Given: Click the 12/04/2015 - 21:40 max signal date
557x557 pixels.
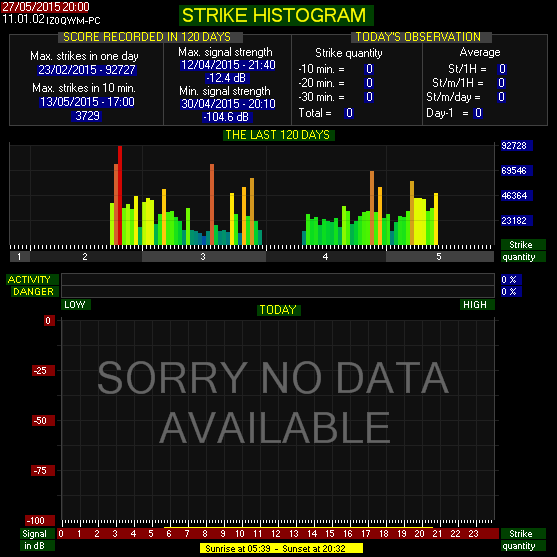Looking at the screenshot, I should pyautogui.click(x=228, y=65).
